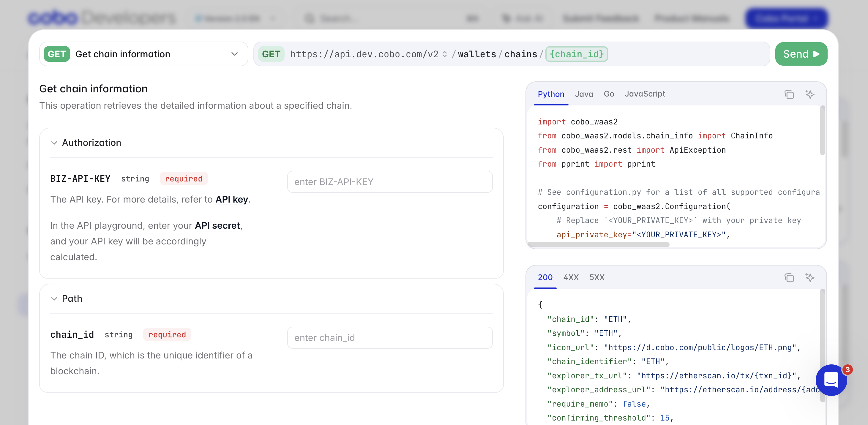Switch to the 4XX response tab
Screen dimensions: 868x425
[x=571, y=277]
